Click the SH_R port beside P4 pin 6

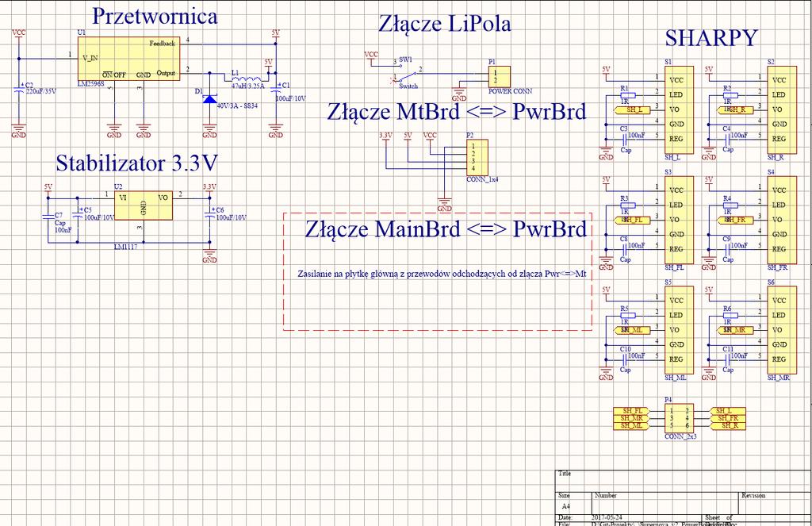pos(727,425)
